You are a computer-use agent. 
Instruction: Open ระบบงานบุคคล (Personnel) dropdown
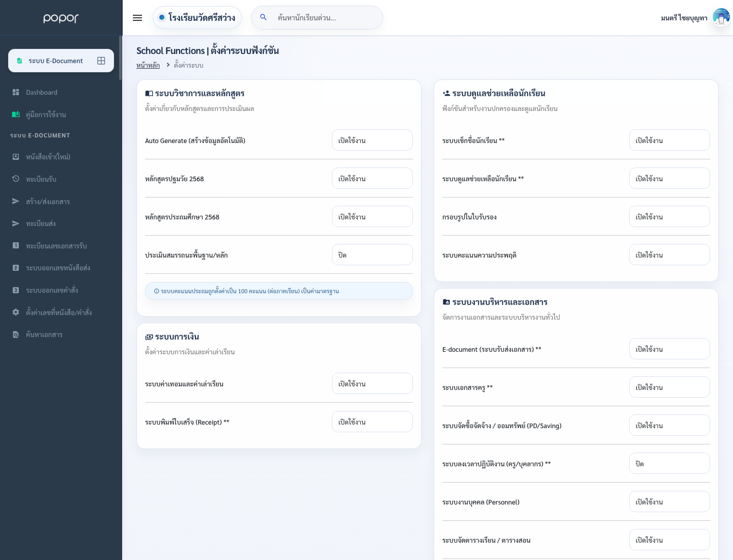coord(669,501)
